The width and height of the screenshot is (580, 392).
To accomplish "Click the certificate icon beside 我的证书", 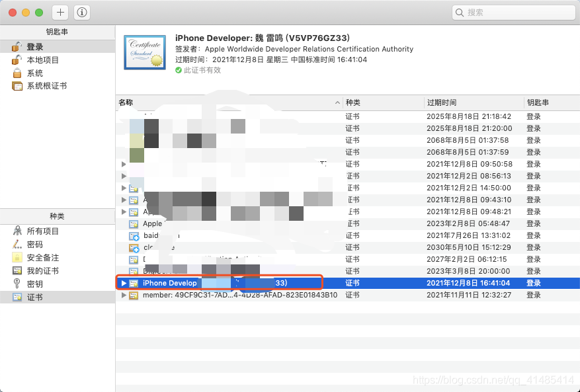I will (17, 271).
